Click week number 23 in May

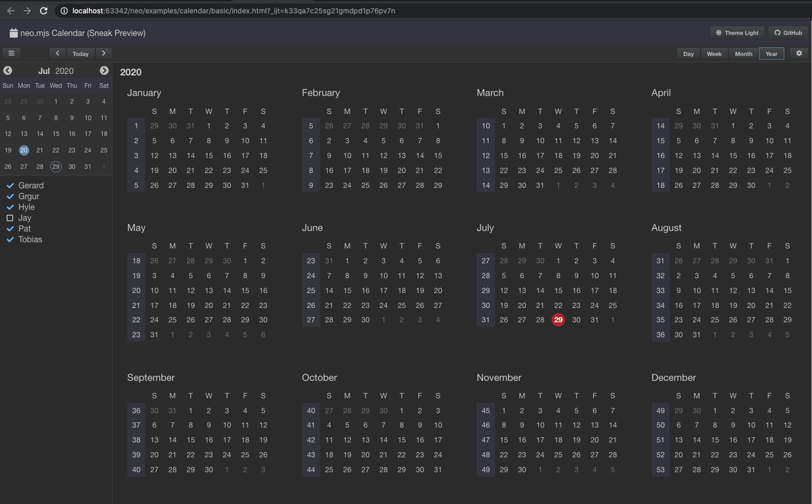coord(136,335)
